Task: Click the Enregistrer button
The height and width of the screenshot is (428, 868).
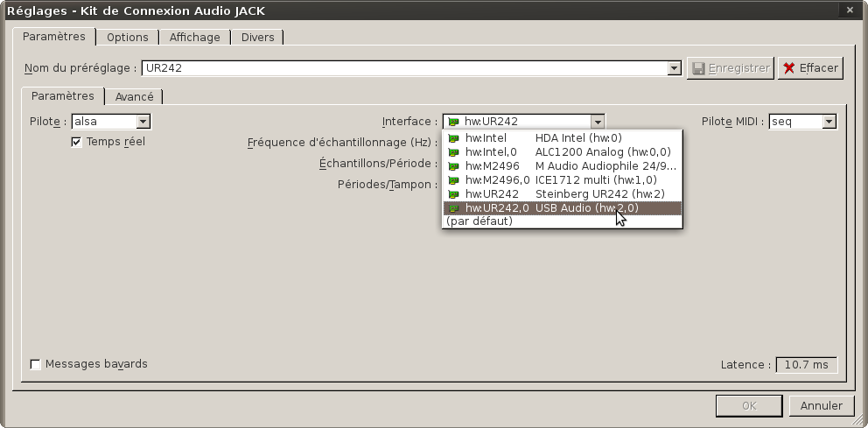Action: click(731, 68)
